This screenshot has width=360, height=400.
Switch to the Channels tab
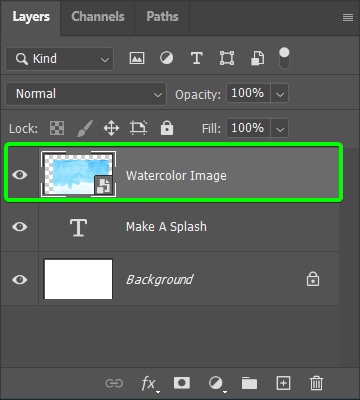98,17
